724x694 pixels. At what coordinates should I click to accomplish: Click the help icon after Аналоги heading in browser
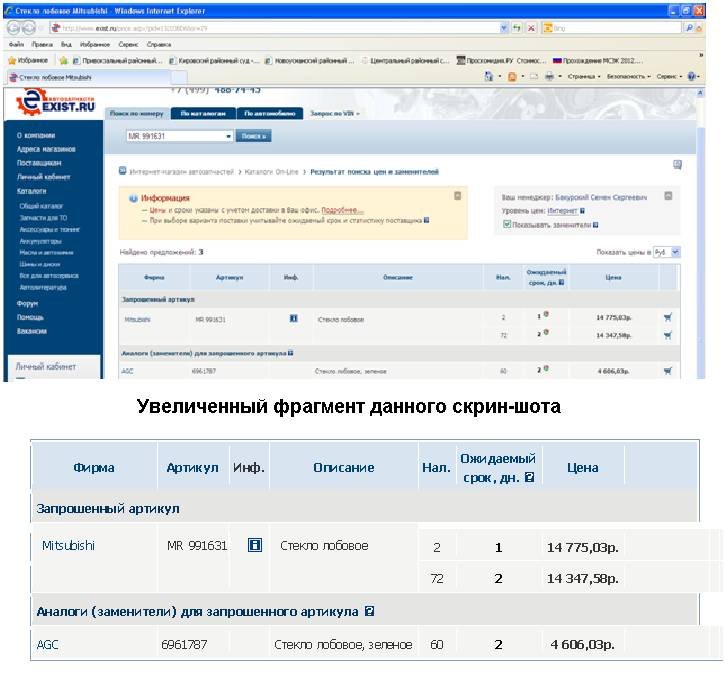click(x=290, y=353)
